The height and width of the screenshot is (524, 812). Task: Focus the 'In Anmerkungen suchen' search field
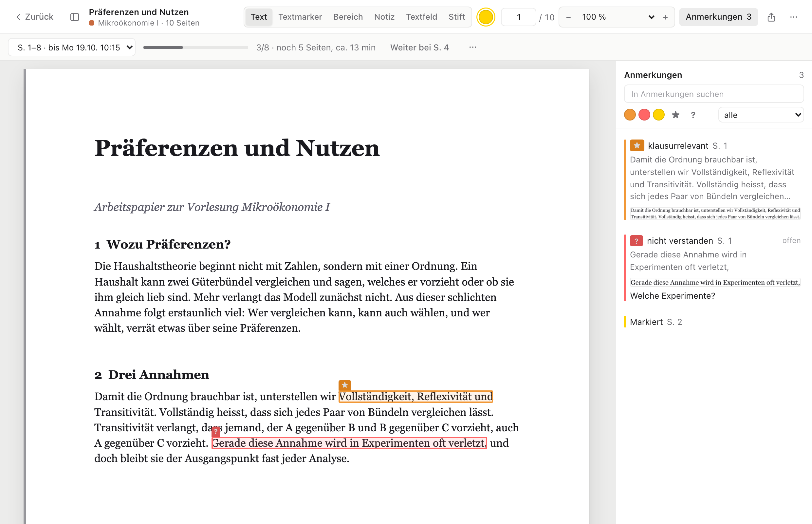point(713,94)
